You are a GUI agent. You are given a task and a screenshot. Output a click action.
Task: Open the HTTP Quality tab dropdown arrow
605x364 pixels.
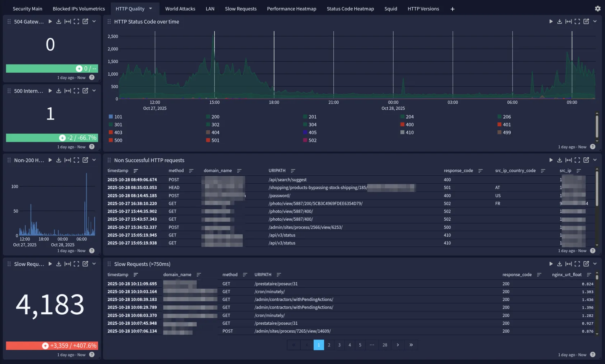[x=151, y=9]
